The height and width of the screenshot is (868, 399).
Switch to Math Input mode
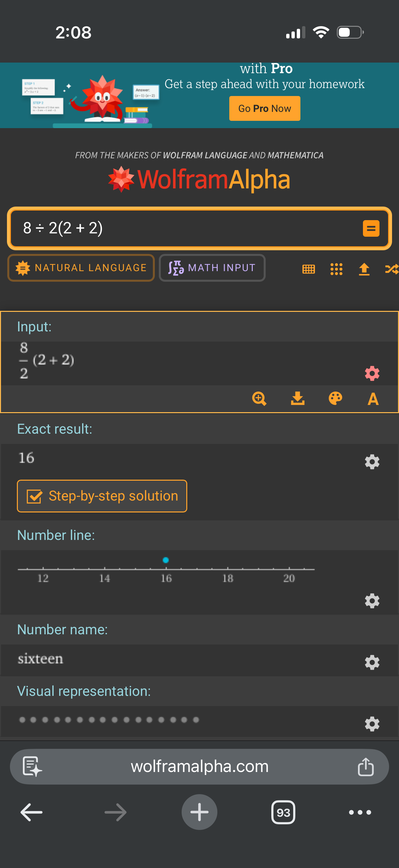pyautogui.click(x=212, y=268)
